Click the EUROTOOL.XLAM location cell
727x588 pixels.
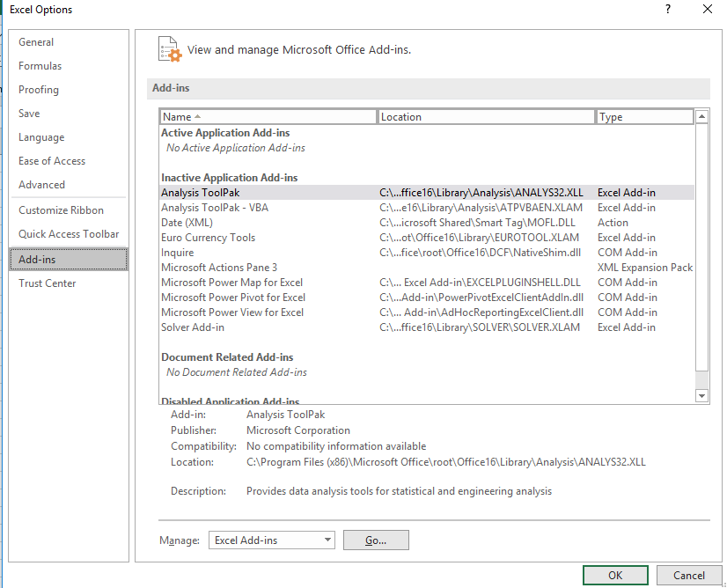pyautogui.click(x=479, y=238)
